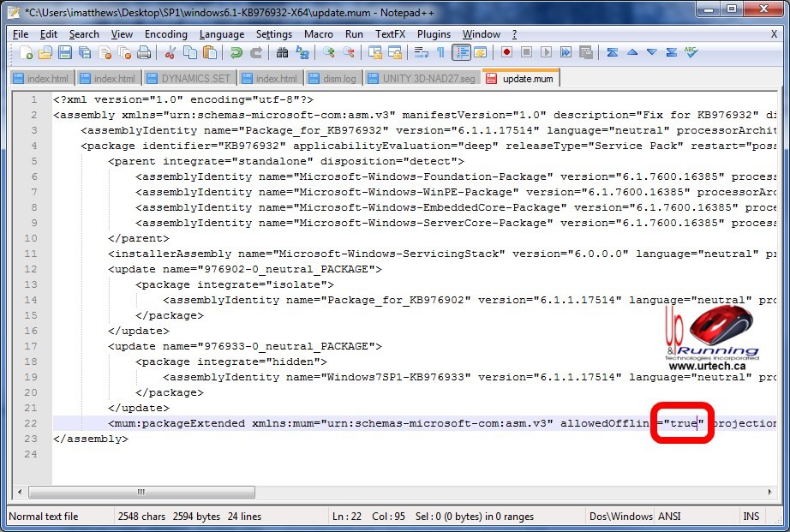Image resolution: width=790 pixels, height=532 pixels.
Task: Start macro recording with the red dot icon
Action: 507,53
